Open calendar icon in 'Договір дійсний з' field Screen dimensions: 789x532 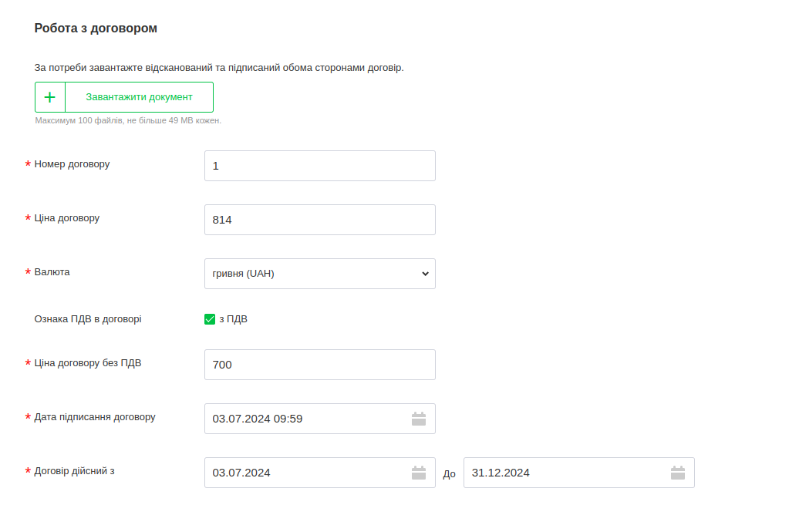(x=419, y=473)
